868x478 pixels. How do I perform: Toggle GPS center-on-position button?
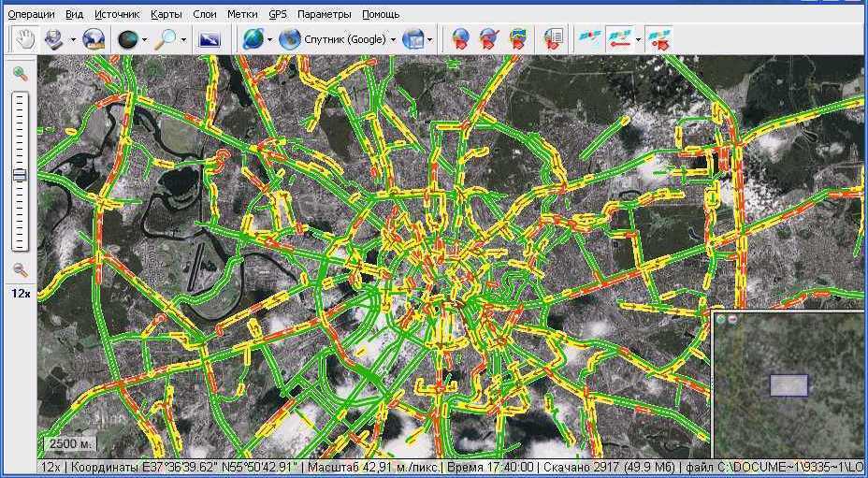(657, 38)
